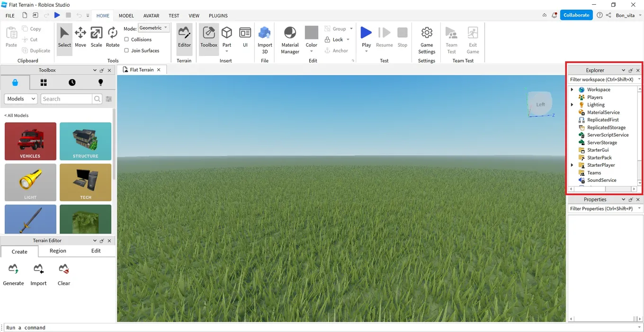Switch to the AVATAR ribbon tab

(x=152, y=16)
